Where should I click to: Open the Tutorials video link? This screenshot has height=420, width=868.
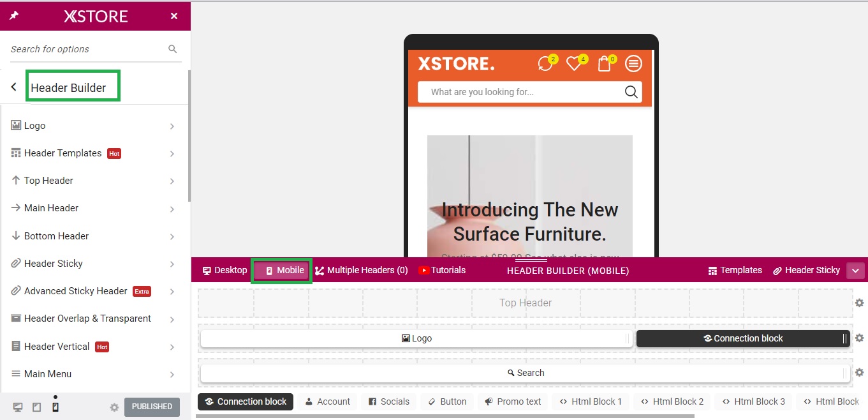[x=442, y=270]
